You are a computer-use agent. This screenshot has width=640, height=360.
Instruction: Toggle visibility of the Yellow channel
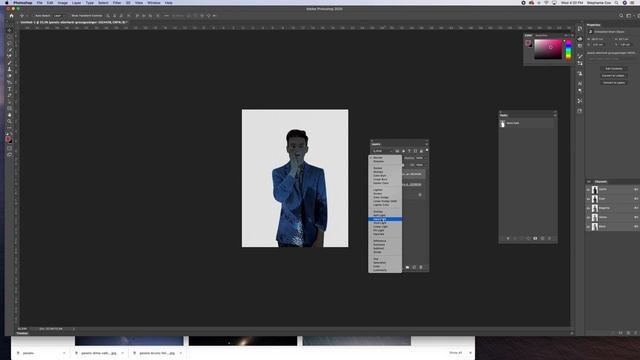(x=588, y=217)
